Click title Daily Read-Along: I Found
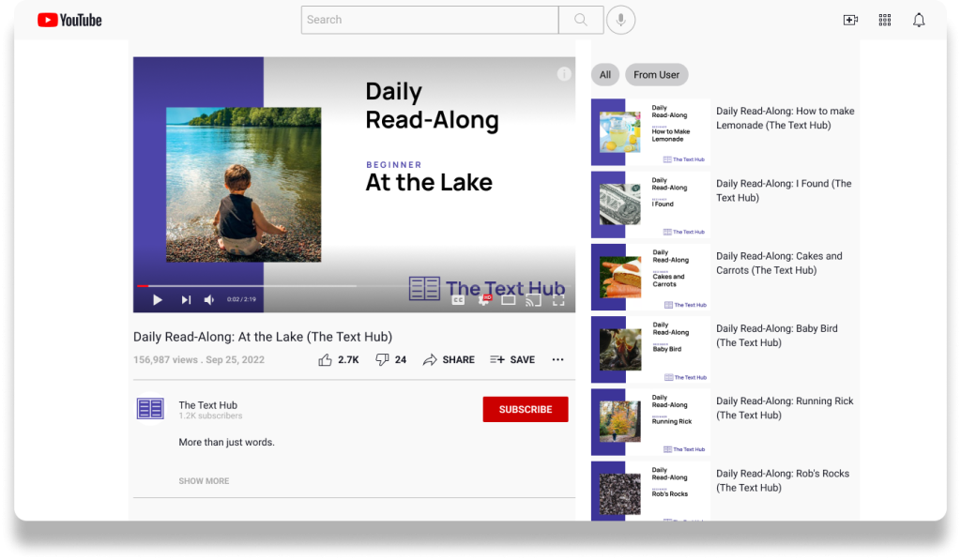Viewport: 961px width, 560px height. (784, 190)
